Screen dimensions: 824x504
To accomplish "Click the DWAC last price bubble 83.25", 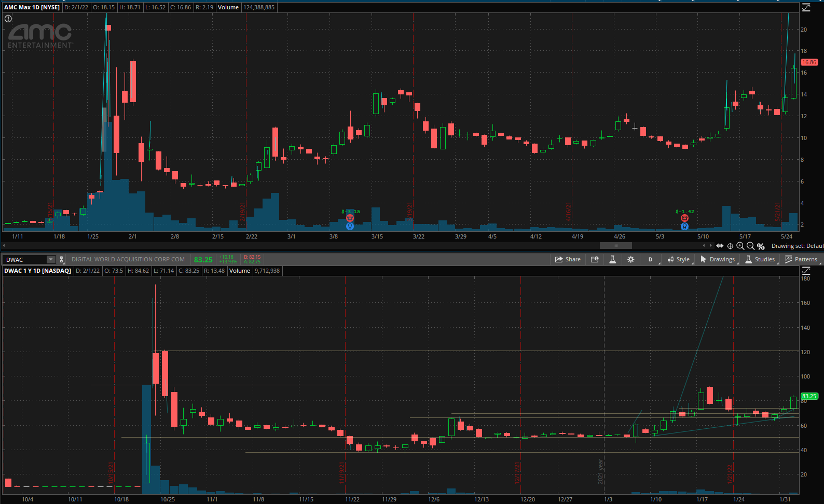I will click(x=809, y=396).
